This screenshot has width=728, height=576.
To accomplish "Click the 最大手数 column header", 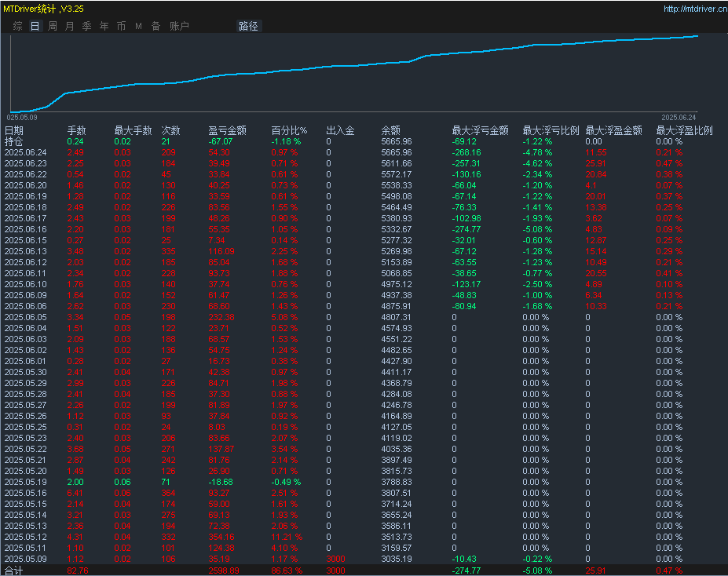I will 134,130.
